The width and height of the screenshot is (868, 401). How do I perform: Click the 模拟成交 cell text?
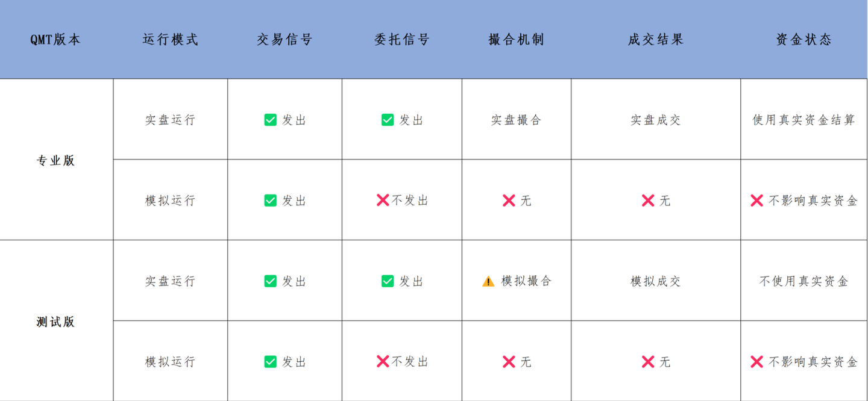pos(655,281)
